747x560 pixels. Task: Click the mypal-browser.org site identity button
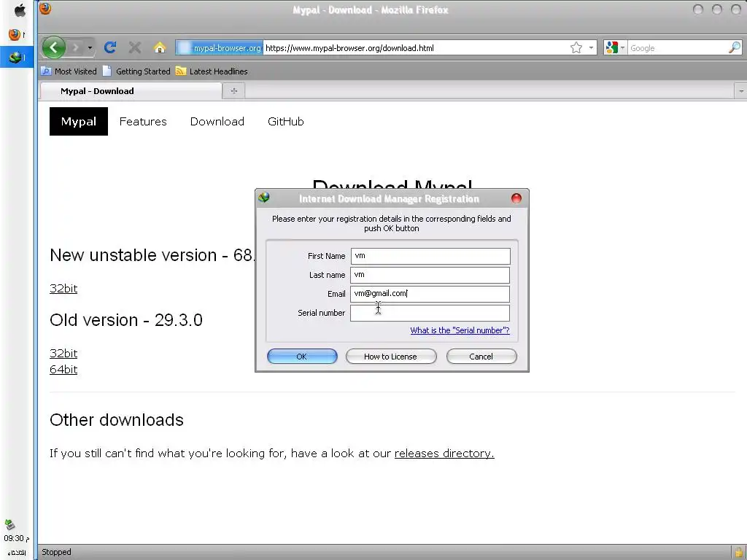(x=220, y=47)
